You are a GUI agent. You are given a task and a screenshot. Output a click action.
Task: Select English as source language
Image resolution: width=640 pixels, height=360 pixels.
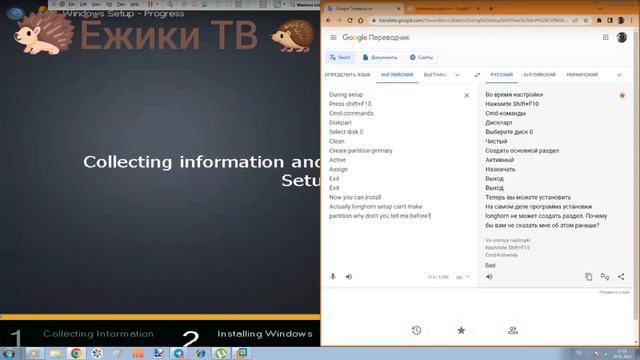pyautogui.click(x=397, y=75)
